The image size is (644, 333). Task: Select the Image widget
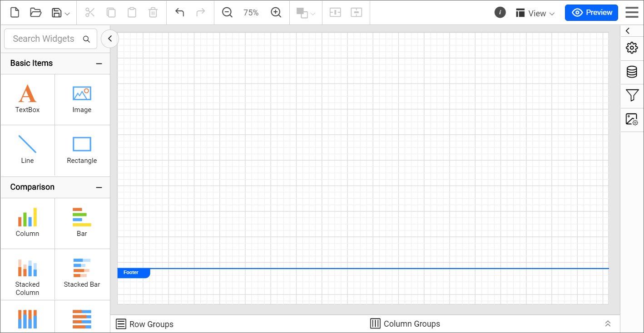[82, 99]
